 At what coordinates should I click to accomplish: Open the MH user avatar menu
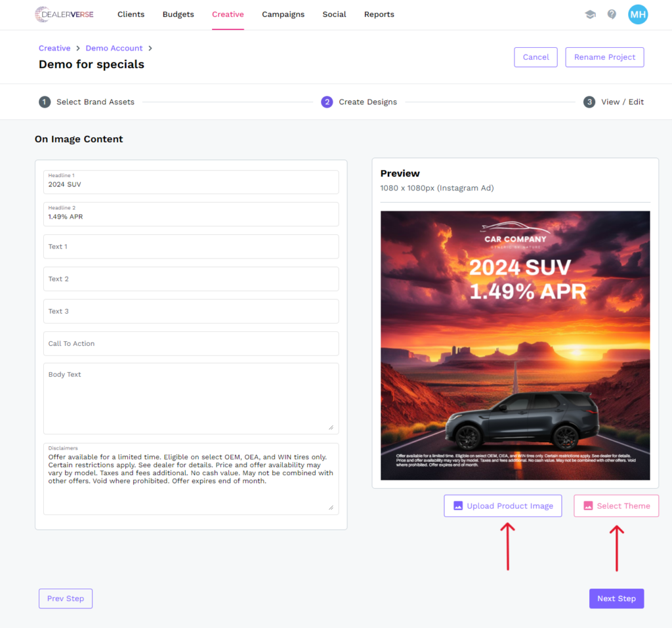637,14
